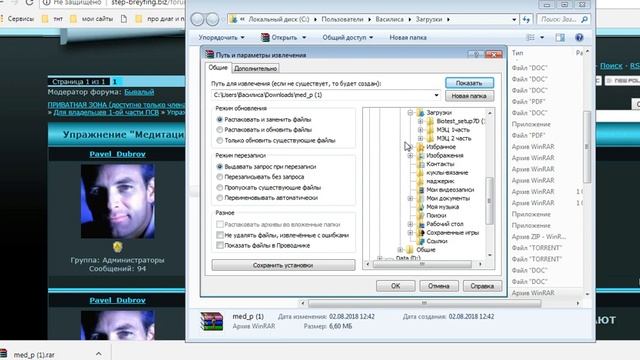Viewport: 640px width, 360px height.
Task: Open the Бывалый moderator link
Action: pyautogui.click(x=139, y=92)
